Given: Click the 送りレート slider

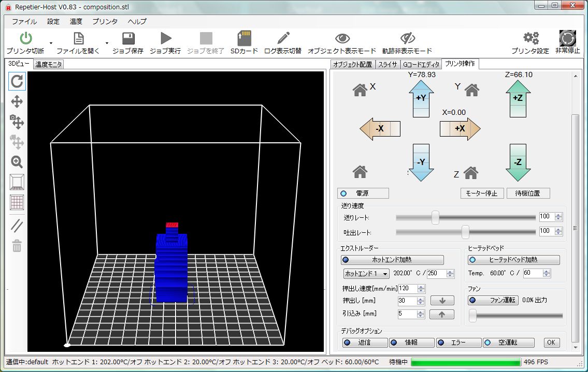Looking at the screenshot, I should point(466,217).
